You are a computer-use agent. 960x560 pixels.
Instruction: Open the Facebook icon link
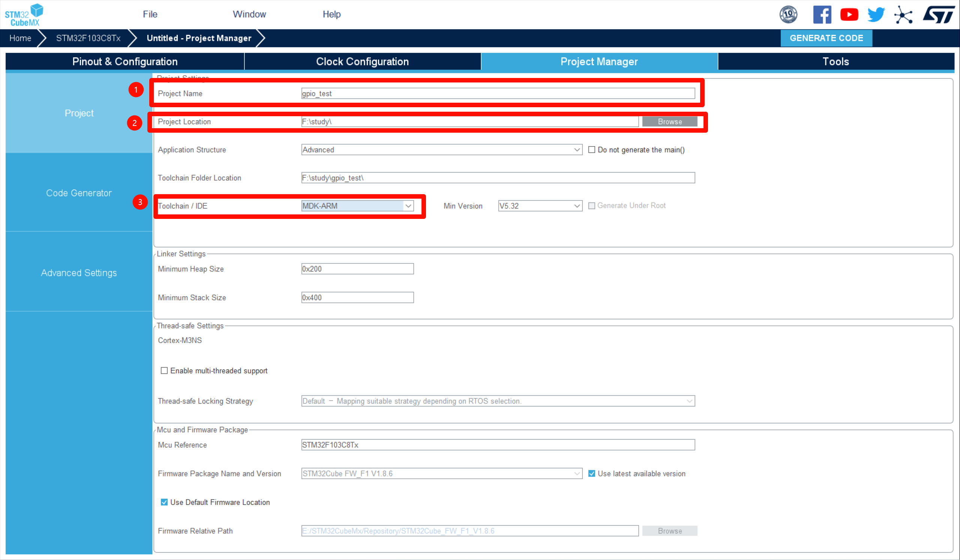(x=822, y=15)
